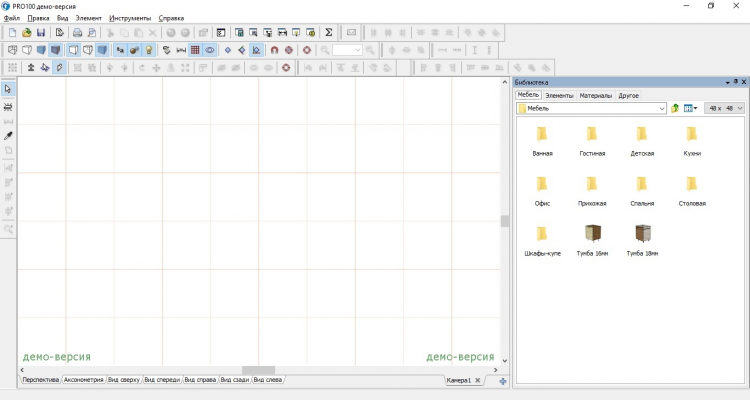The image size is (750, 400).
Task: Click the up-arrow tray icon in third toolbar row
Action: 31,67
